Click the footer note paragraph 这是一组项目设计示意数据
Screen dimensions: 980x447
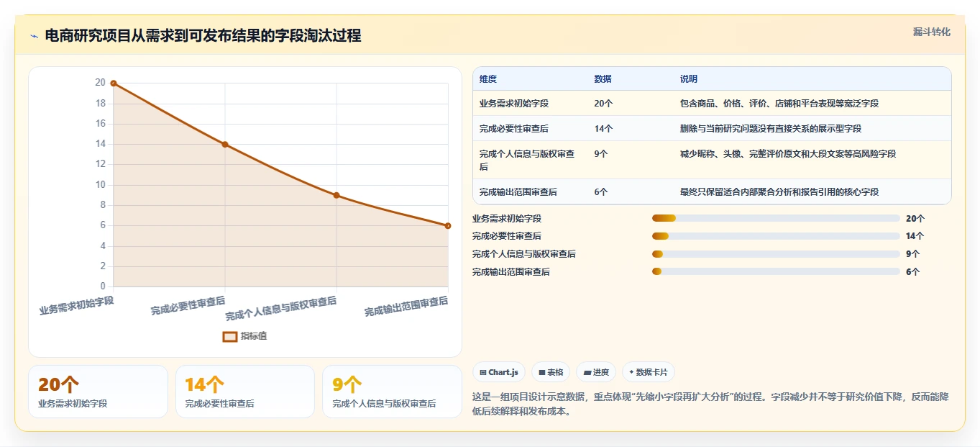(x=710, y=405)
